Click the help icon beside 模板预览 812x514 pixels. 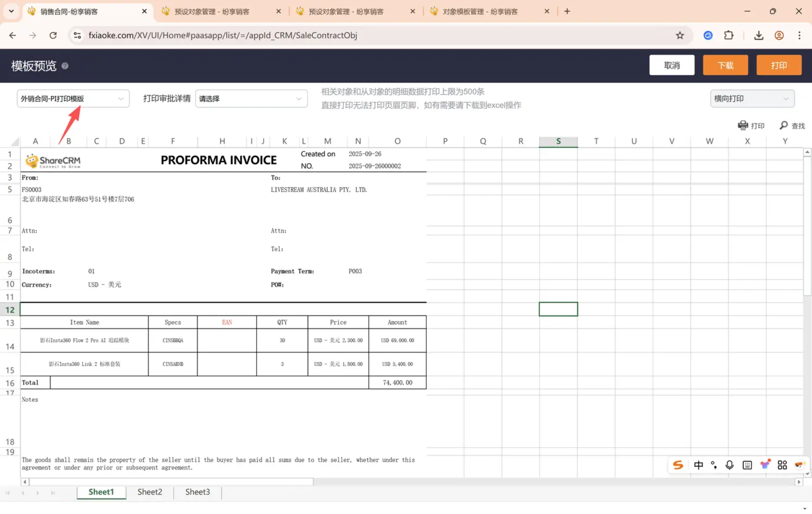(65, 66)
